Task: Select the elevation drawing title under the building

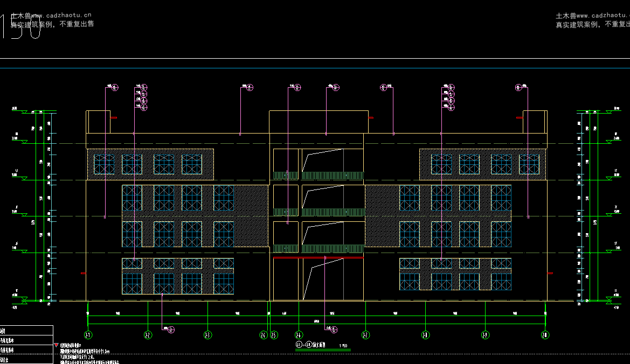Action: 310,345
